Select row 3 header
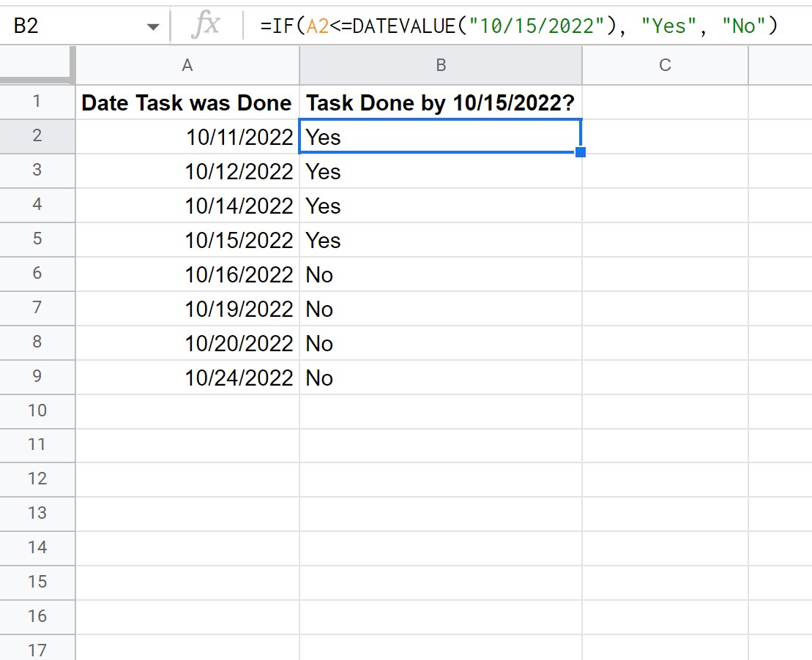The image size is (812, 660). [x=37, y=170]
